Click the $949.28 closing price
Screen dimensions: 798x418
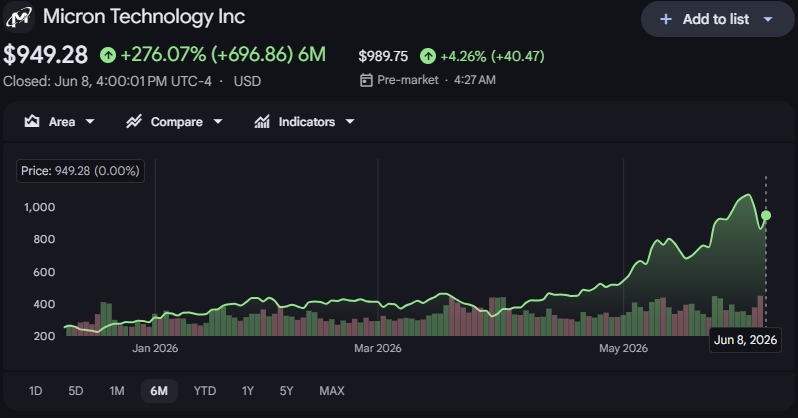(x=45, y=55)
